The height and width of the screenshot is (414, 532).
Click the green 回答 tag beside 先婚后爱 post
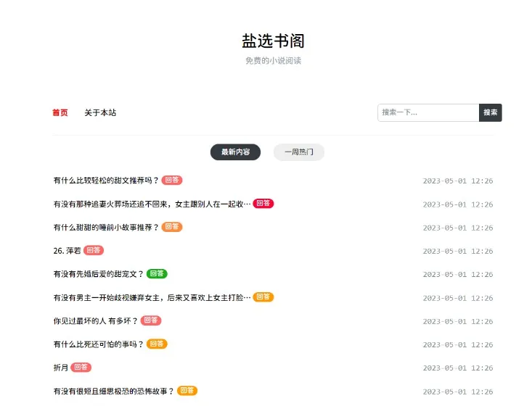157,274
